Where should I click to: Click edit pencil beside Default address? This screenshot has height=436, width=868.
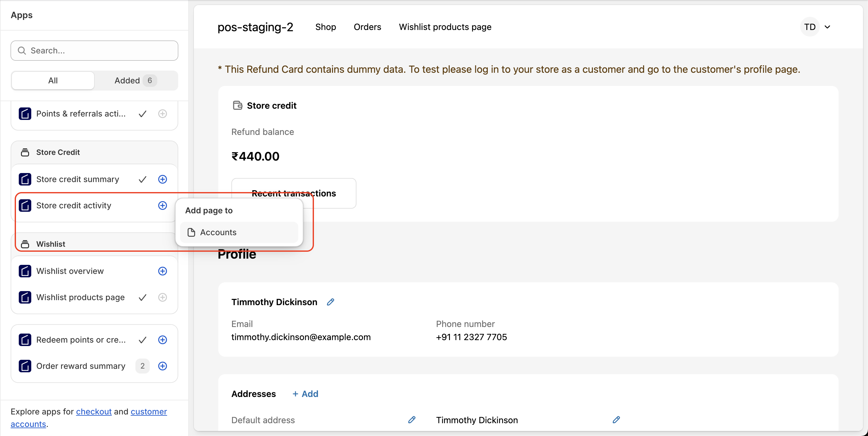pos(411,420)
